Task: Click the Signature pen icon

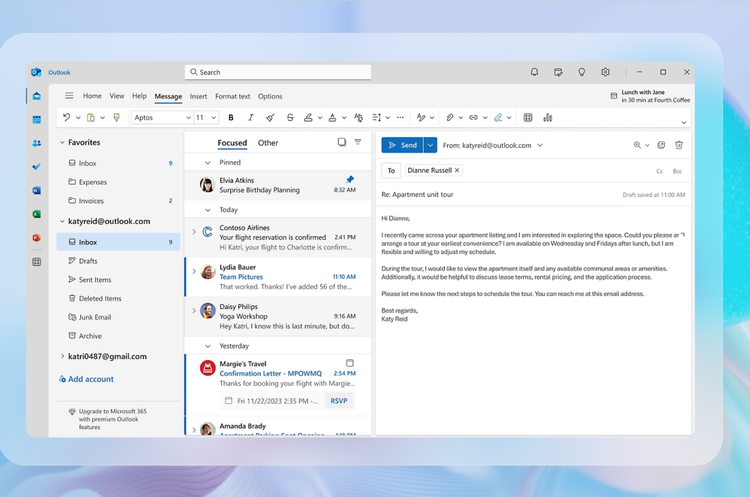Action: pos(498,117)
